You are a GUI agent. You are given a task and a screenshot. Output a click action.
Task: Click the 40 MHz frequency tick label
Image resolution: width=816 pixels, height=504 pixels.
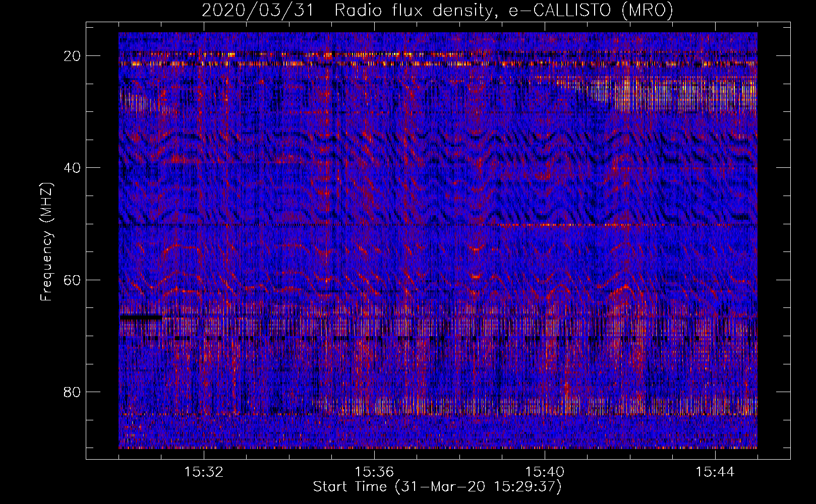click(73, 167)
